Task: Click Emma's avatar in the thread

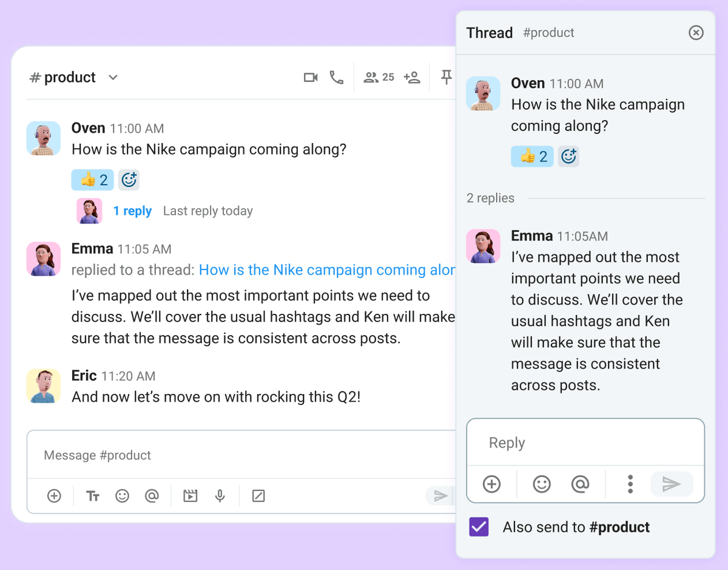Action: [483, 246]
